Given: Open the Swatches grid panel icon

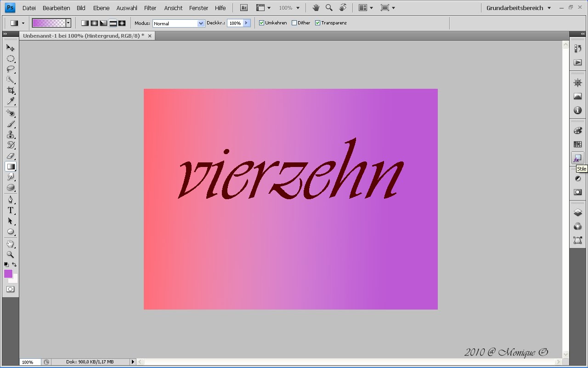Looking at the screenshot, I should tap(578, 144).
